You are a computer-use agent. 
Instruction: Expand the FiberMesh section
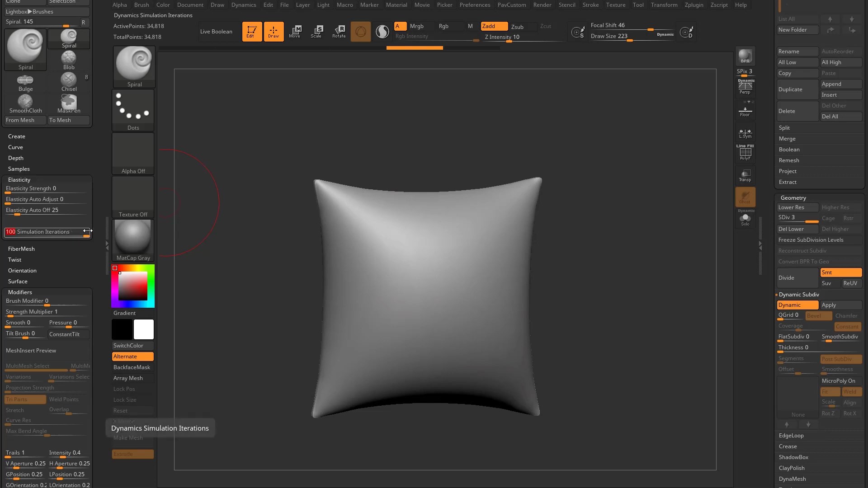tap(21, 249)
